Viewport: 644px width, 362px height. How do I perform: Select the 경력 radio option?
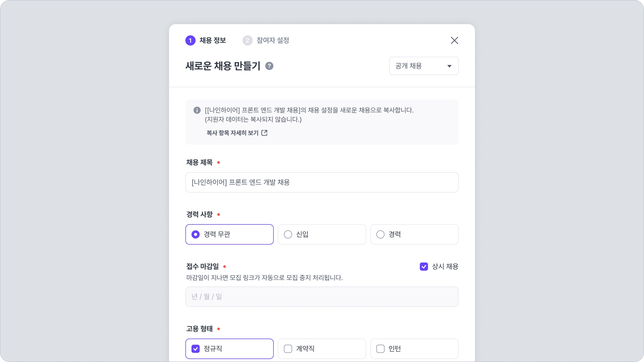[x=414, y=234]
